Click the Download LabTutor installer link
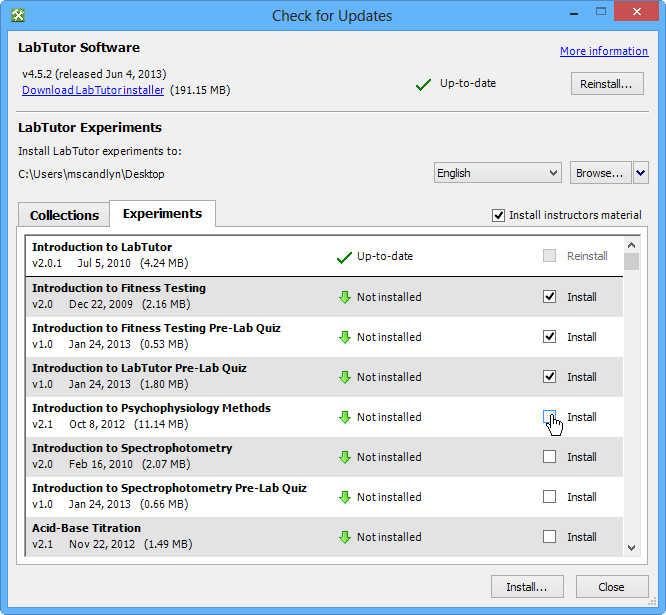 point(94,90)
